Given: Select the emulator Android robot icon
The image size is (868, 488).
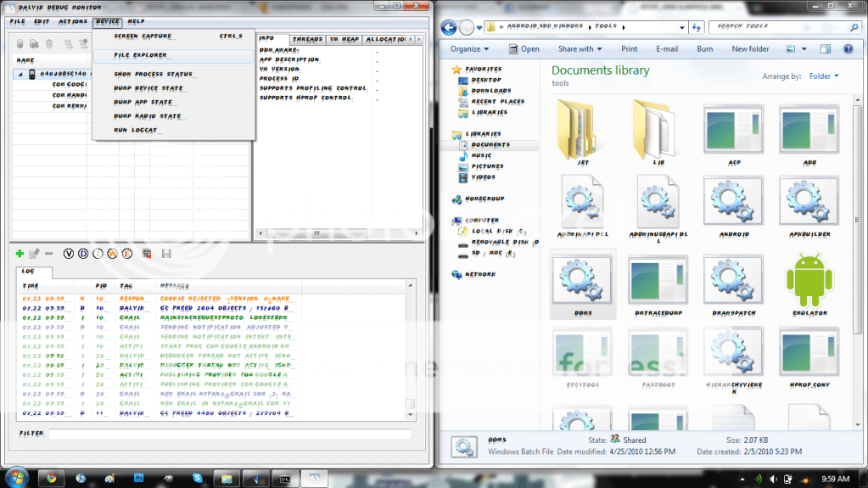Looking at the screenshot, I should click(x=809, y=280).
